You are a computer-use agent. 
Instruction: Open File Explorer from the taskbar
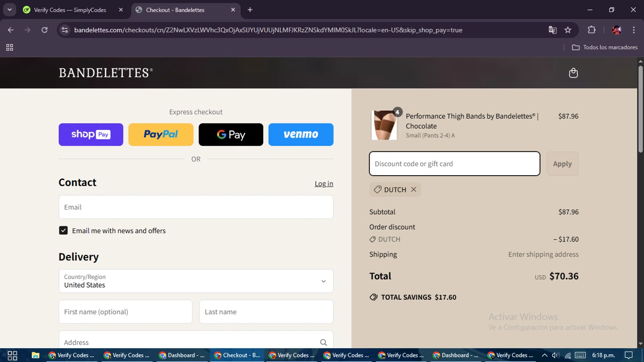point(35,355)
